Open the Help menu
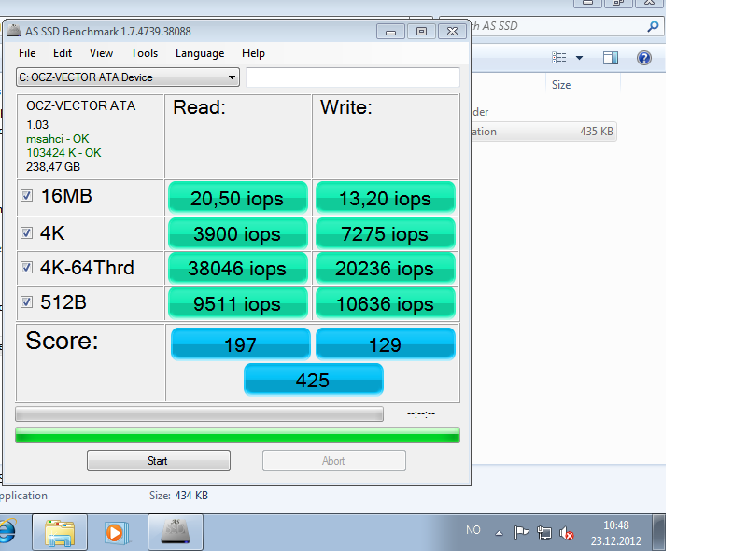The width and height of the screenshot is (747, 560). (x=253, y=53)
